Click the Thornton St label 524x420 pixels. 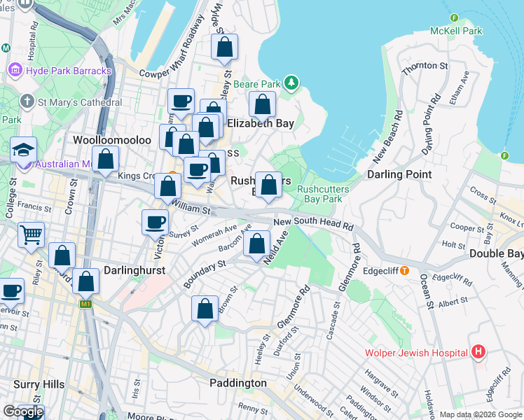click(x=425, y=68)
